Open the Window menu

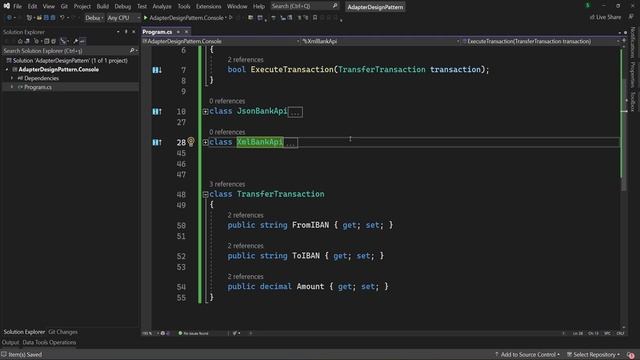(237, 6)
